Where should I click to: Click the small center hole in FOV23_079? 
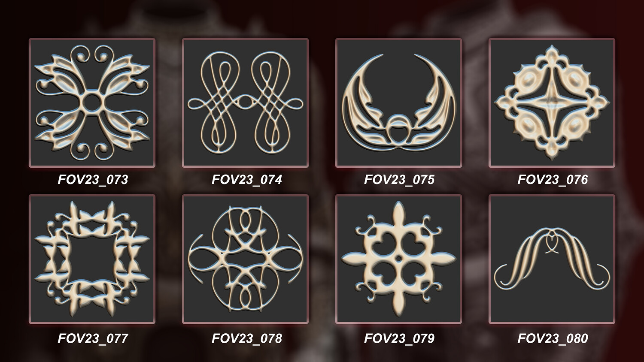[399, 258]
